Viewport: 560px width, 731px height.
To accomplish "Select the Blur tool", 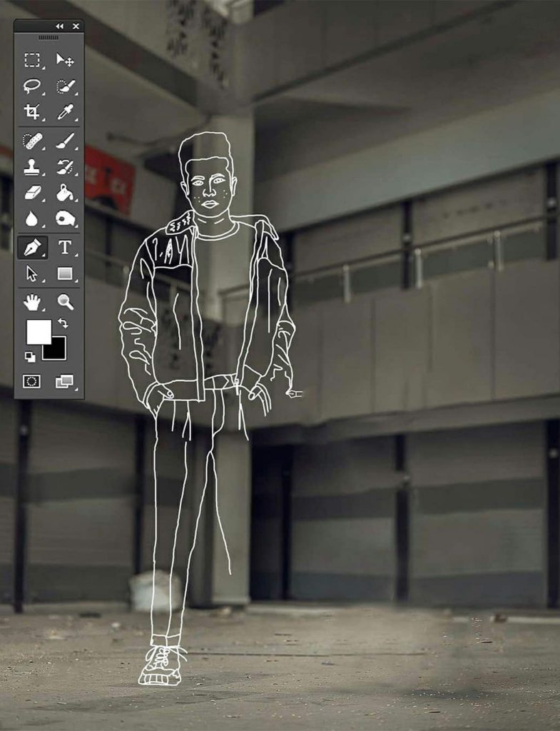I will click(x=32, y=218).
